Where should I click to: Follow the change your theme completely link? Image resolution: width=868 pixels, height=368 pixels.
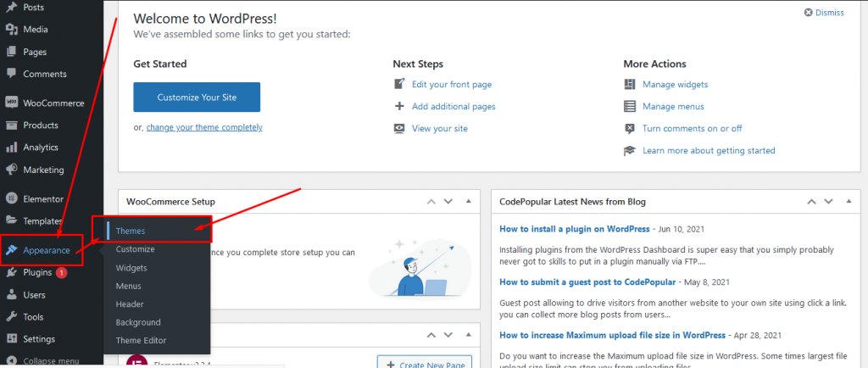(x=204, y=127)
